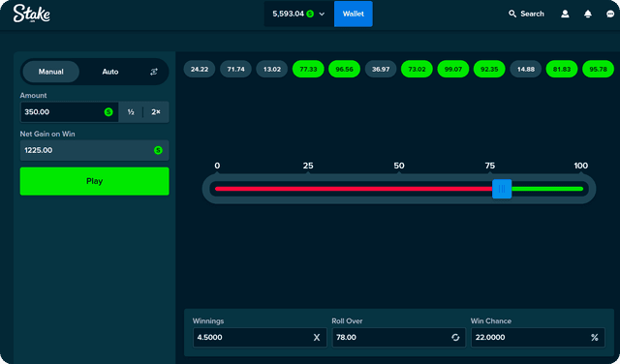
Task: Focus the Winnings multiplier field 4.5000
Action: (260, 338)
